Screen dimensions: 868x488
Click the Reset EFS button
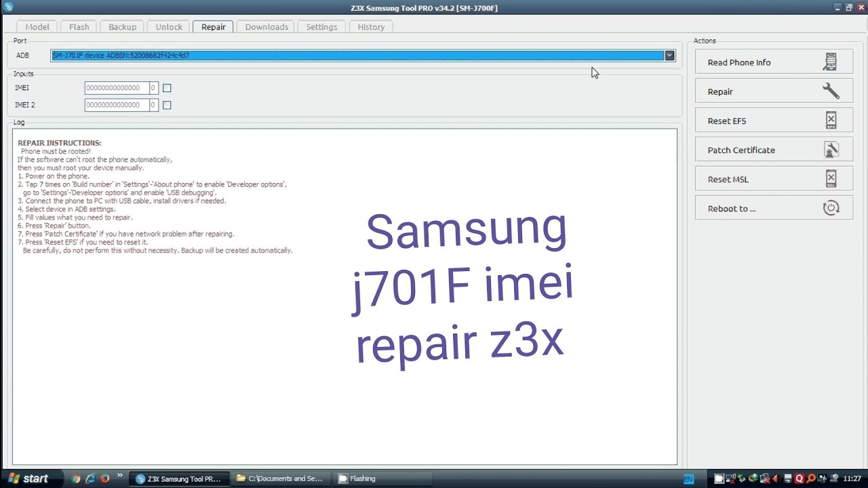[x=774, y=121]
